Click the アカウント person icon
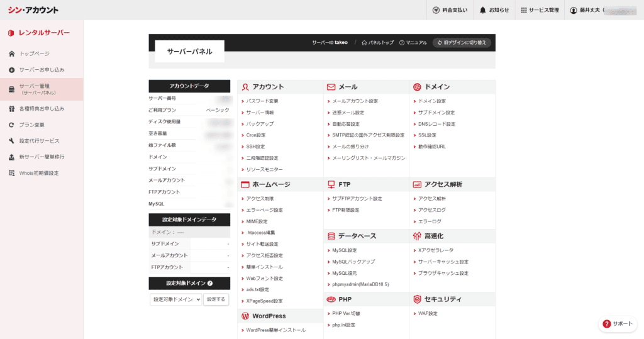644x339 pixels. pyautogui.click(x=245, y=87)
